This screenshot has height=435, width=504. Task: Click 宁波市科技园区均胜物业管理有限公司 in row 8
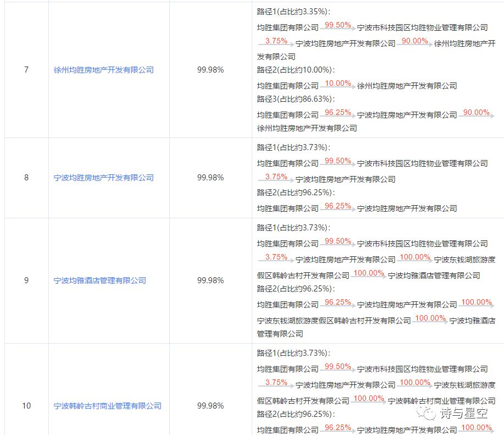point(422,163)
